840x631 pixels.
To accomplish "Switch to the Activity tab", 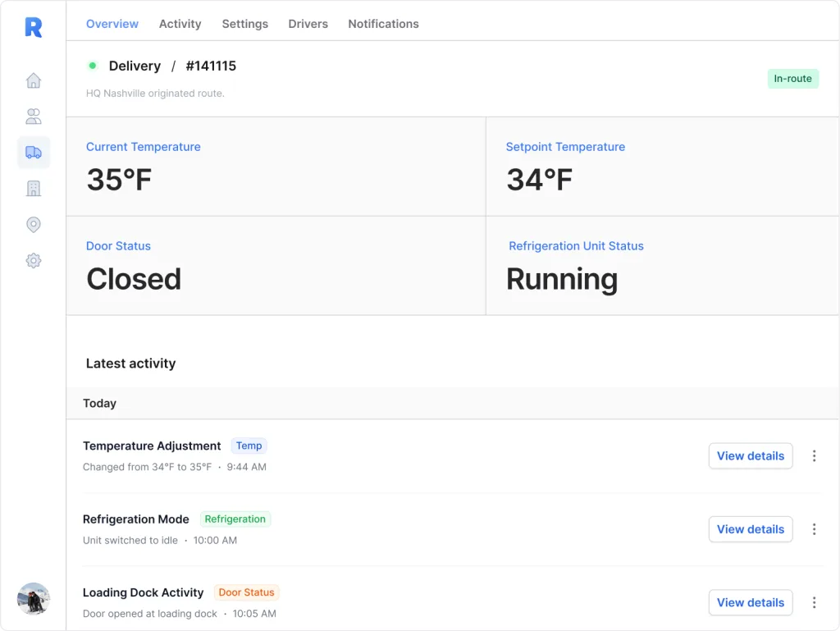I will [x=180, y=24].
